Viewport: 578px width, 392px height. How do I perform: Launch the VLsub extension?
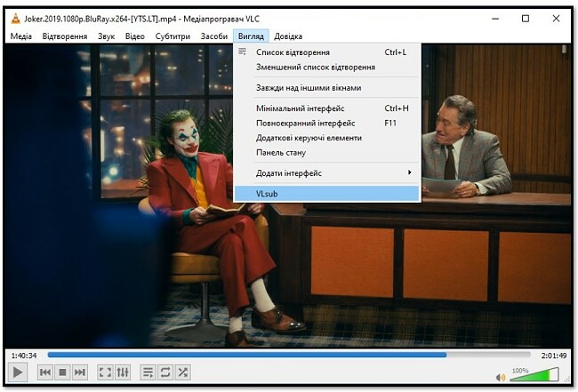click(327, 194)
